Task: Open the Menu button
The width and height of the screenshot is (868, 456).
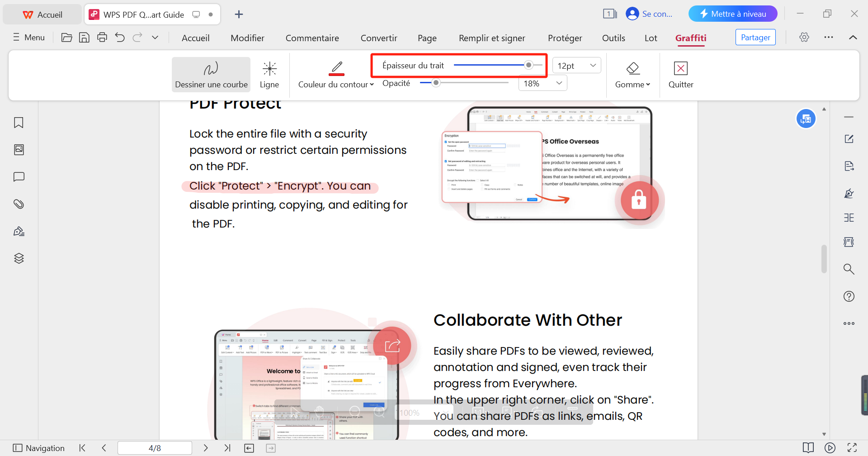Action: [29, 38]
